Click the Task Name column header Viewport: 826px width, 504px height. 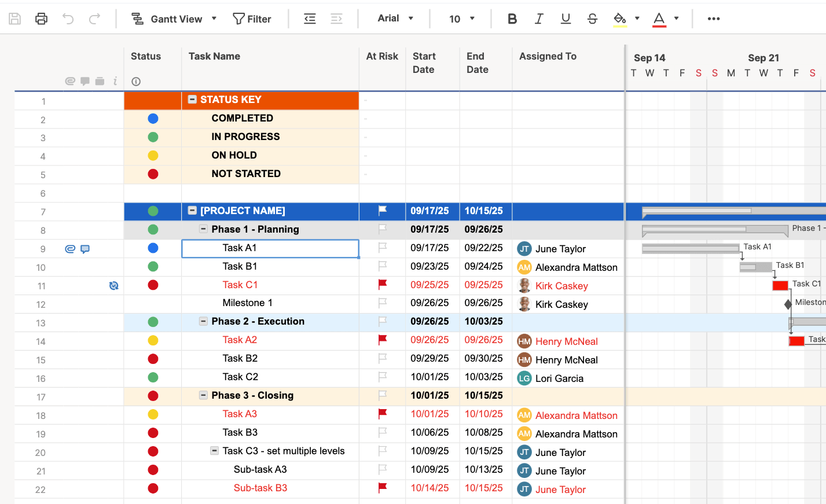[x=214, y=56]
